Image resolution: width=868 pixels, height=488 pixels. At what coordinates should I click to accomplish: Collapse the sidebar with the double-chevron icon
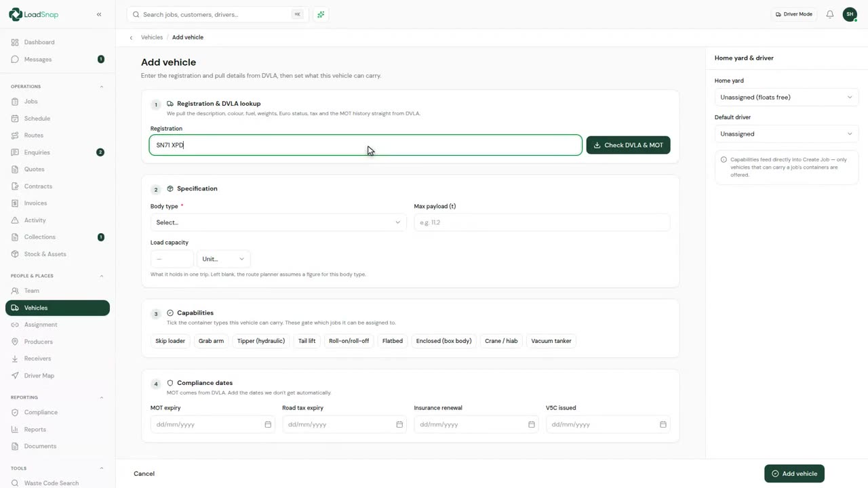coord(99,14)
